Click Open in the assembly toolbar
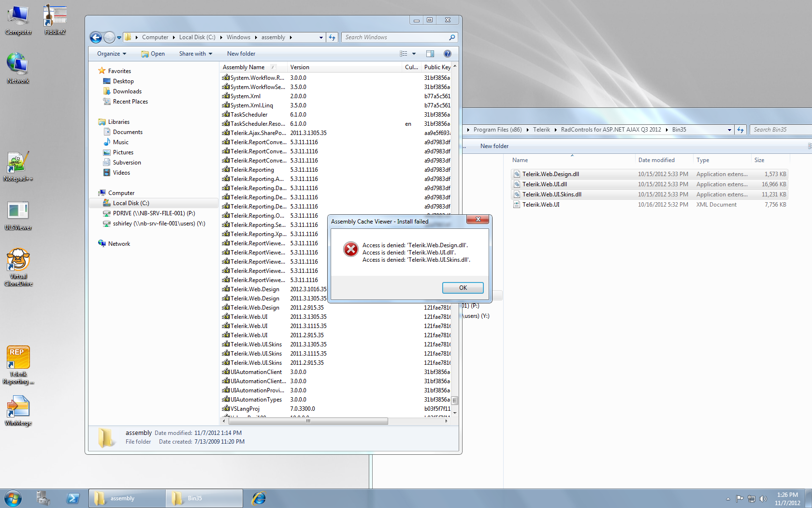The width and height of the screenshot is (812, 508). click(153, 54)
